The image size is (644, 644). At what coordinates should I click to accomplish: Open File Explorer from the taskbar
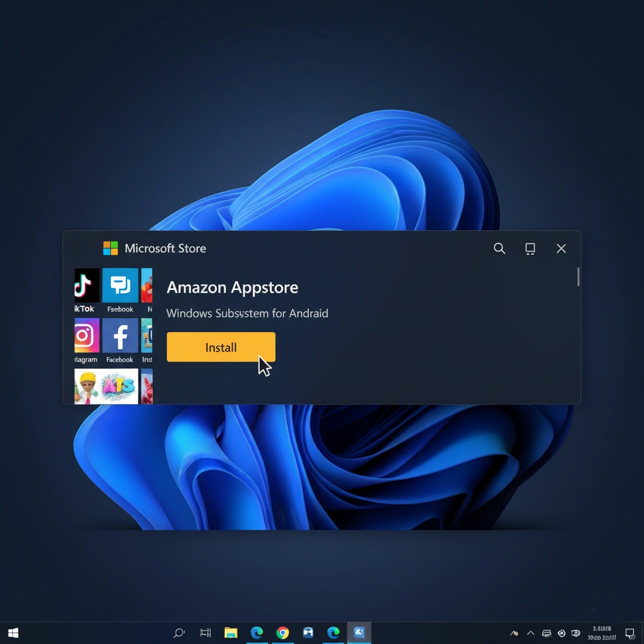[x=230, y=633]
